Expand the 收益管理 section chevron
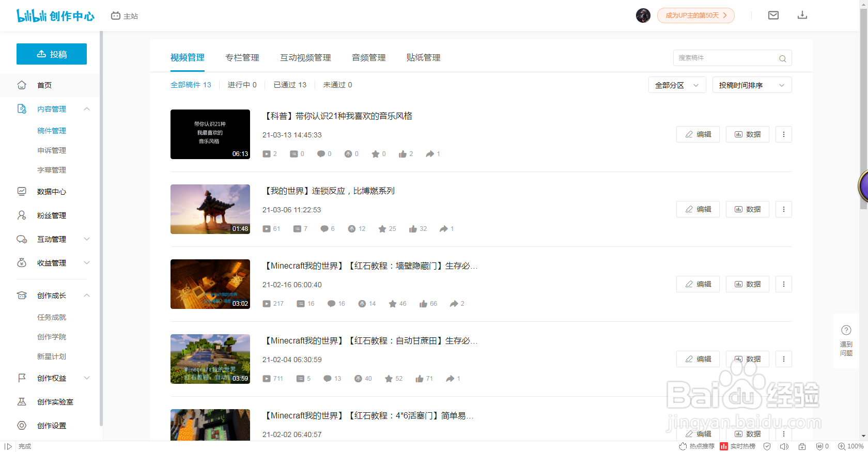The height and width of the screenshot is (452, 868). (x=87, y=263)
